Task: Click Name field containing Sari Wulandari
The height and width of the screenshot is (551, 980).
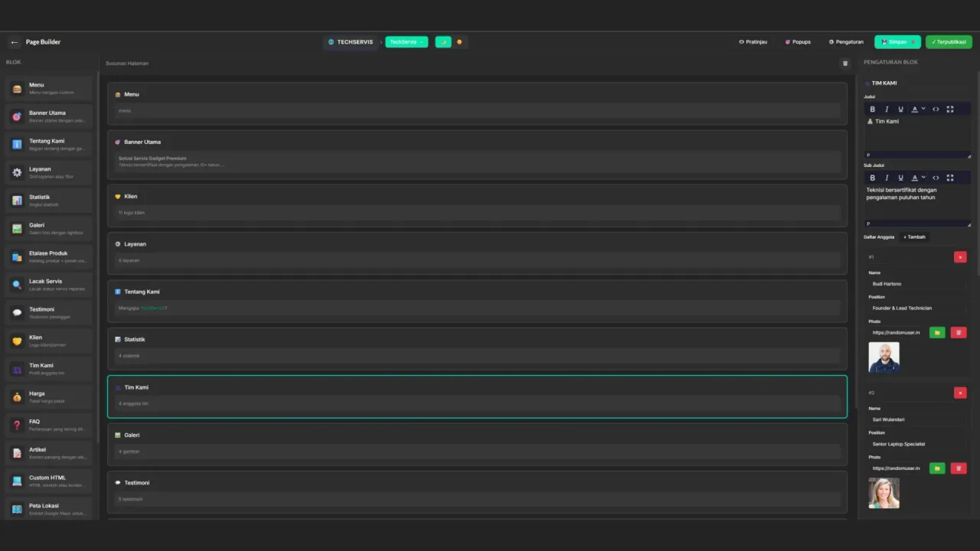Action: (x=917, y=419)
